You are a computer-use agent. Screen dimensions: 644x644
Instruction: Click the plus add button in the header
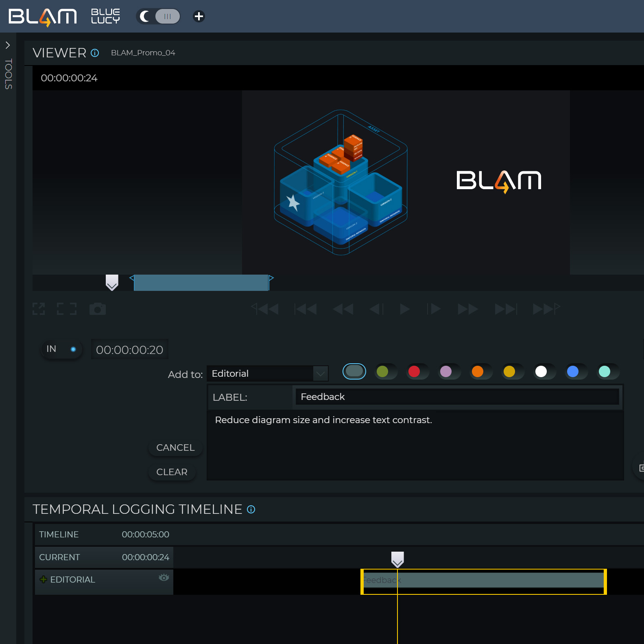199,16
